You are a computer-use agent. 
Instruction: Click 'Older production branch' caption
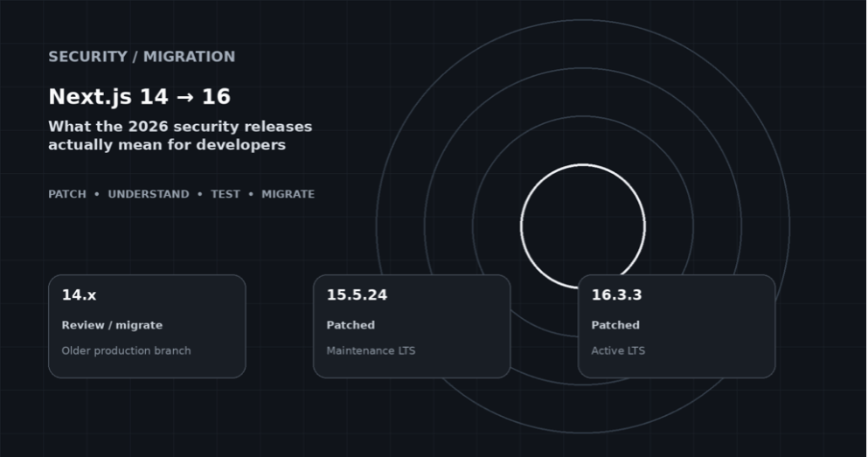pos(126,350)
